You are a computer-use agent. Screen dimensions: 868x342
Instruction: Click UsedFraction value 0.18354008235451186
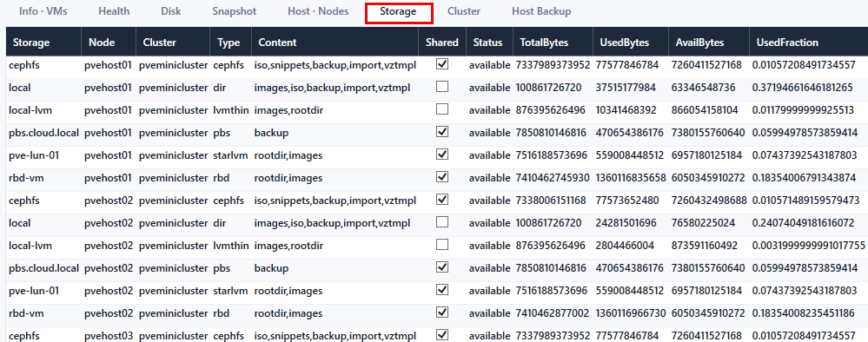click(803, 313)
